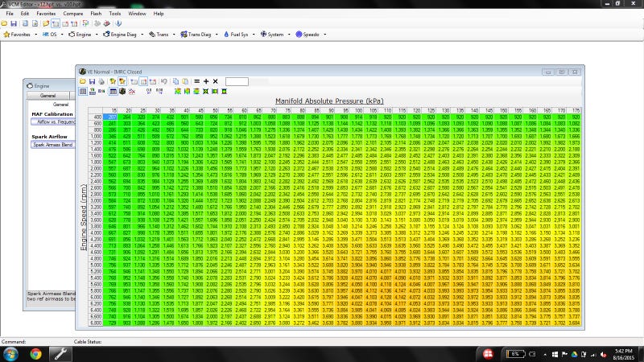
Task: Click the multiply (X) icon in table toolbar
Action: 215,81
